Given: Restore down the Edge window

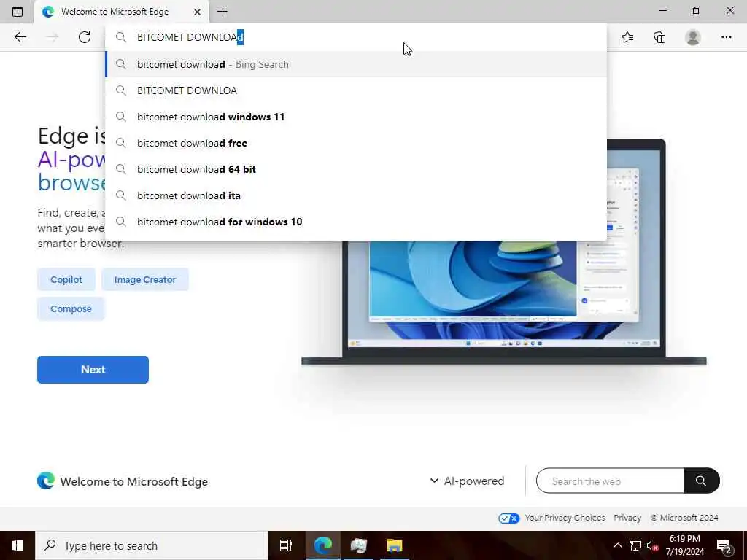Looking at the screenshot, I should (x=697, y=10).
